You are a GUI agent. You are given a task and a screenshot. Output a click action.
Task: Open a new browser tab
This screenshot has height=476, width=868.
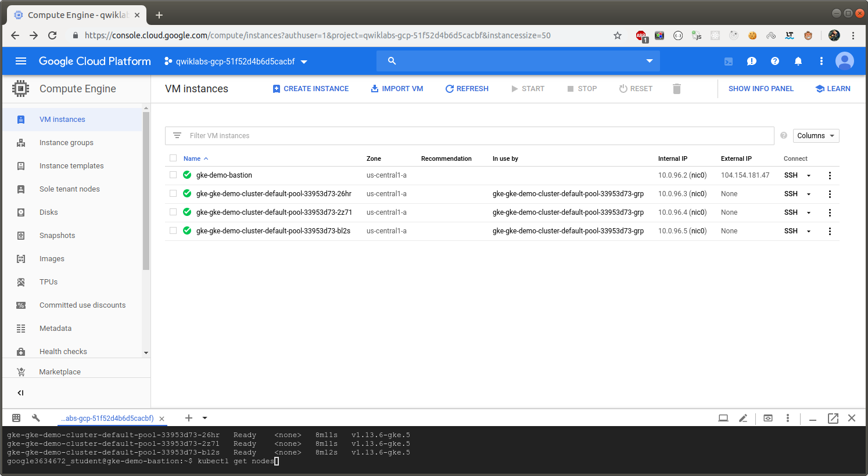click(x=159, y=15)
